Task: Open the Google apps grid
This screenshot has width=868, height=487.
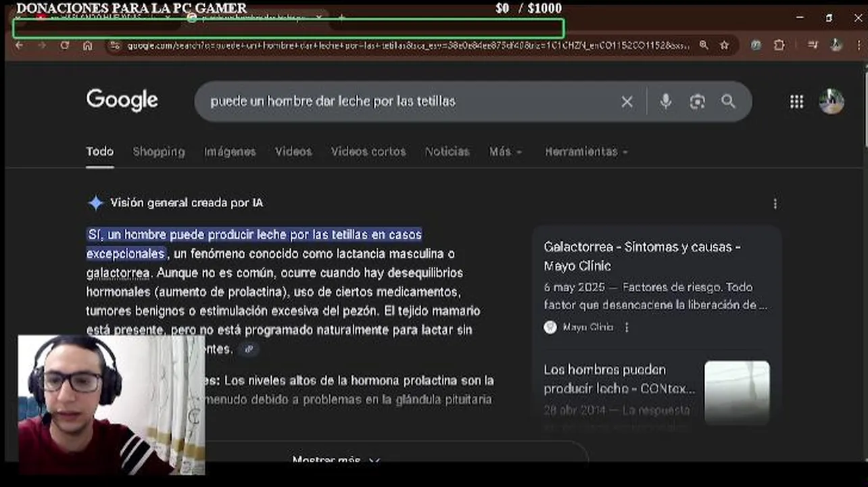Action: click(797, 101)
